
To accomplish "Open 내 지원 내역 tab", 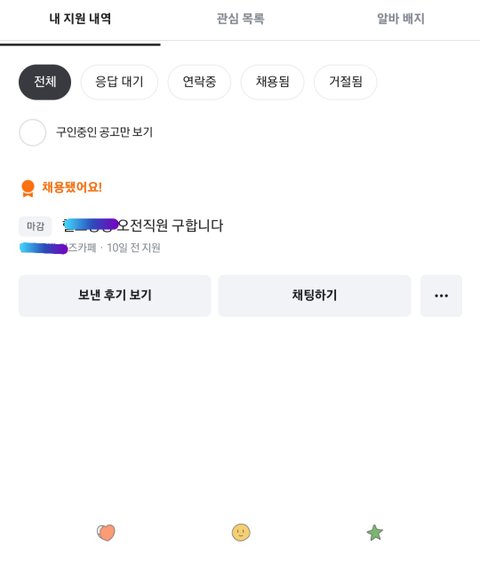I will coord(80,19).
